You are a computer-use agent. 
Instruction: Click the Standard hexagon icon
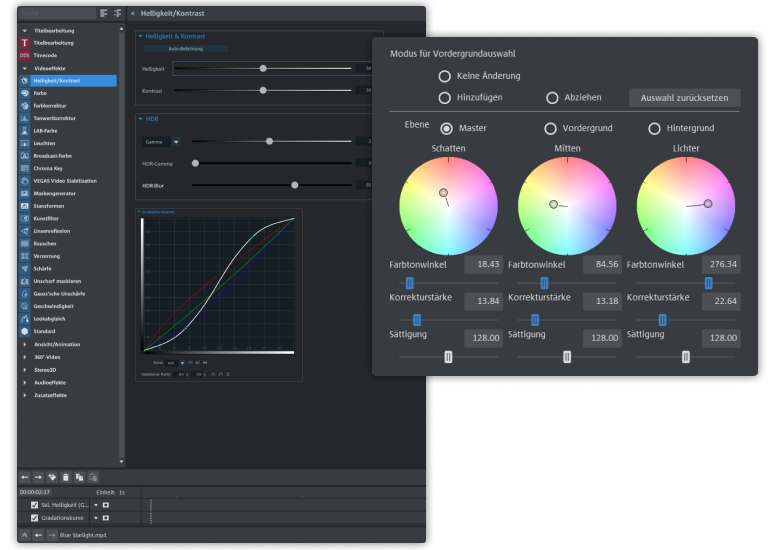tap(25, 331)
